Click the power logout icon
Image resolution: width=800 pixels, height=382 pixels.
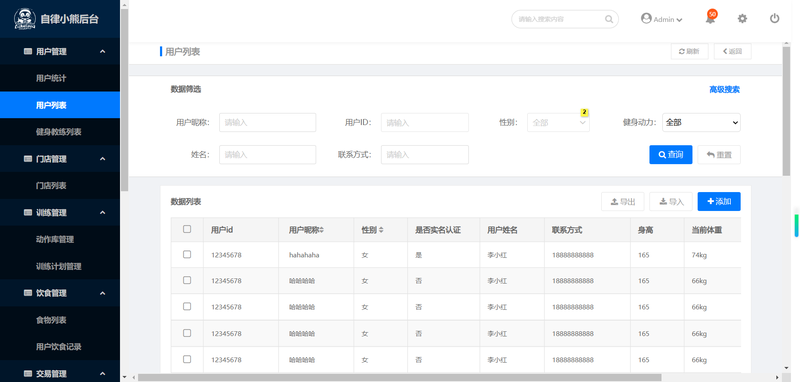(x=774, y=19)
